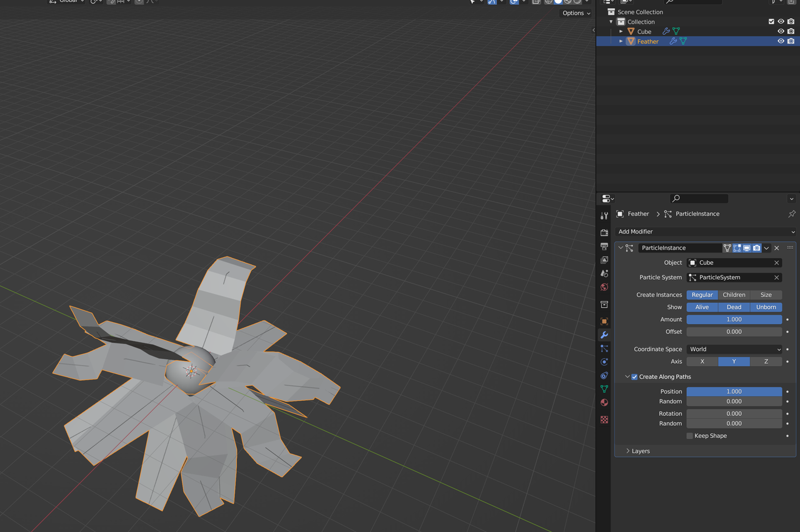Viewport: 800px width, 532px height.
Task: Open the Coordinate Space World dropdown
Action: 734,349
